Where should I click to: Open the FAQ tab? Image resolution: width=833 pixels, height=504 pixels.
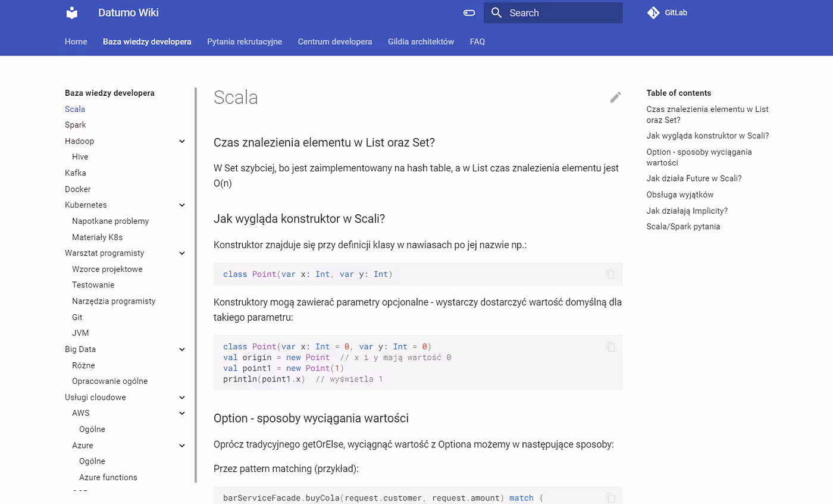coord(477,42)
